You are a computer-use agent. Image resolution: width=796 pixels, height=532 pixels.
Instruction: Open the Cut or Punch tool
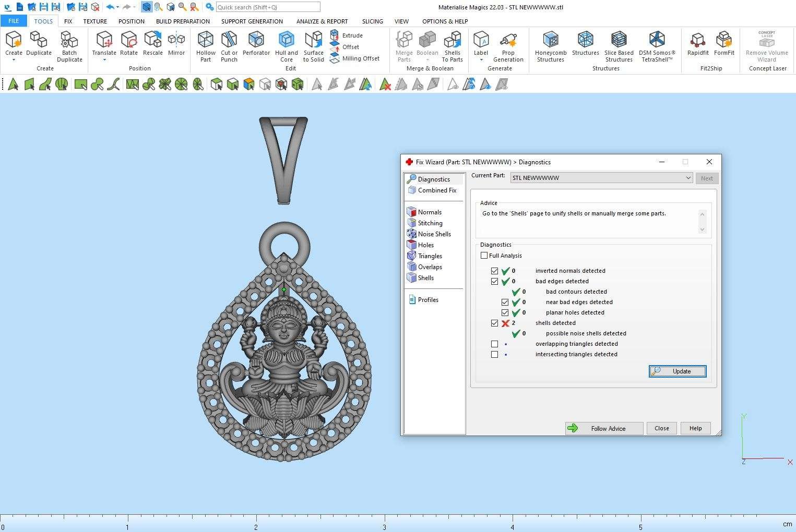pyautogui.click(x=229, y=46)
